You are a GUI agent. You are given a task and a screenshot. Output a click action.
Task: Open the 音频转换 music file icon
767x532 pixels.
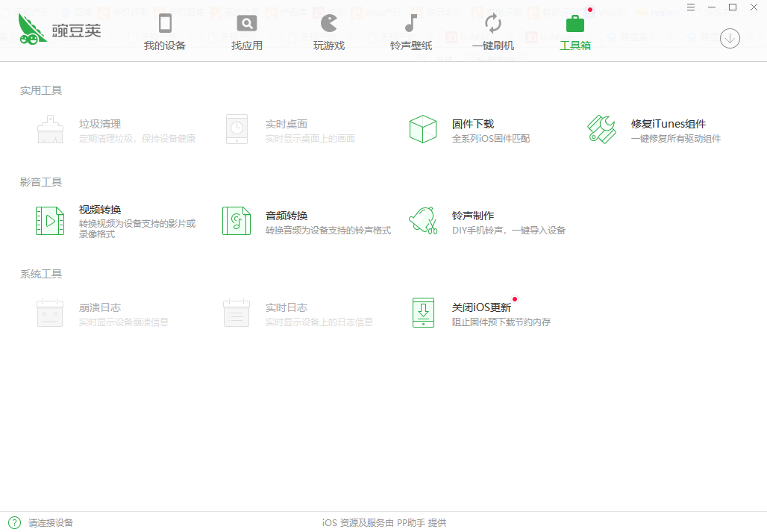point(237,221)
